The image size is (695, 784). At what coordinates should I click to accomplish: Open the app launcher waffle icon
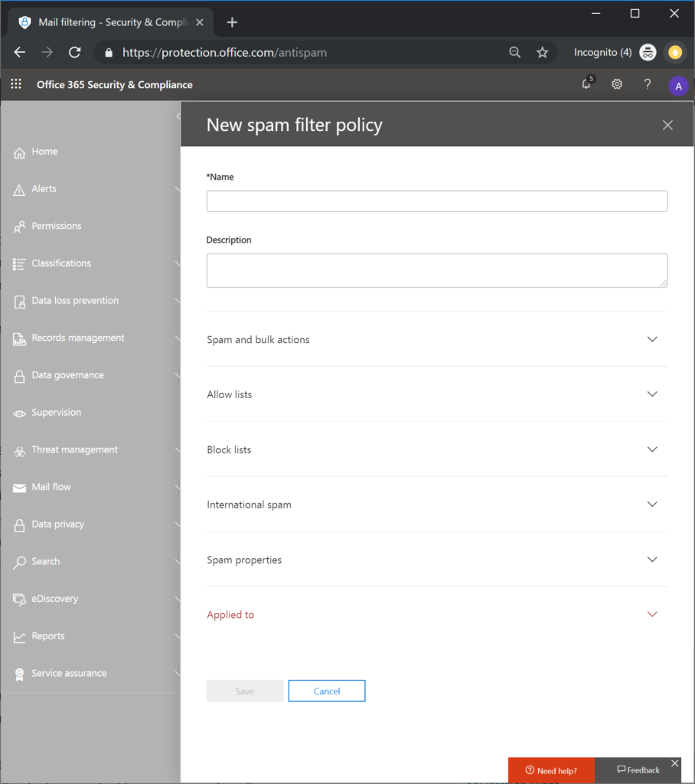(x=16, y=84)
